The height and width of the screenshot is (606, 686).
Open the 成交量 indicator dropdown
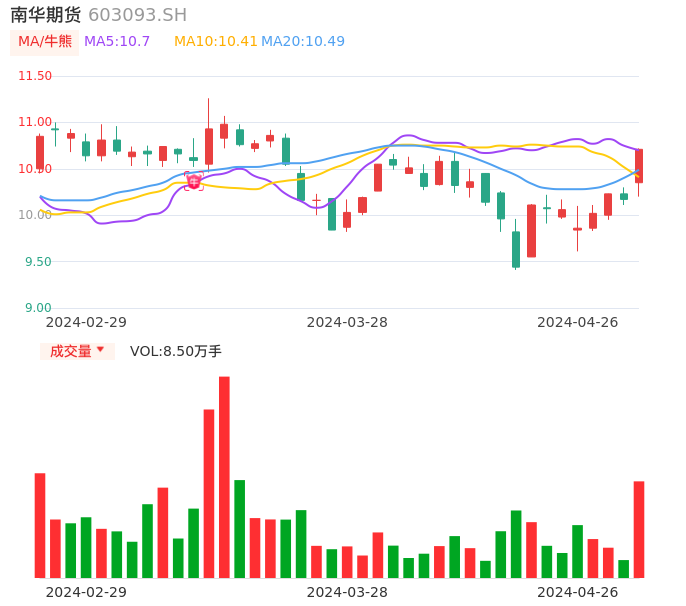(77, 351)
